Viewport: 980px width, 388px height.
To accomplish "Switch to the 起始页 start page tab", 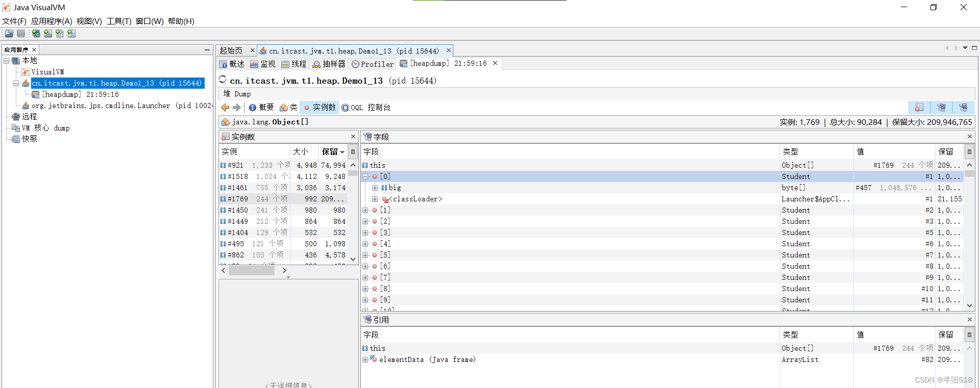I will pos(231,51).
